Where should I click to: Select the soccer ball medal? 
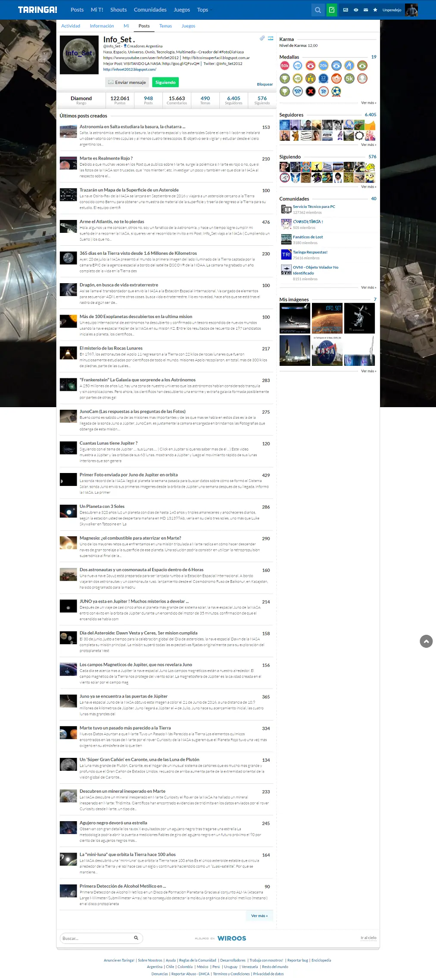tap(336, 91)
